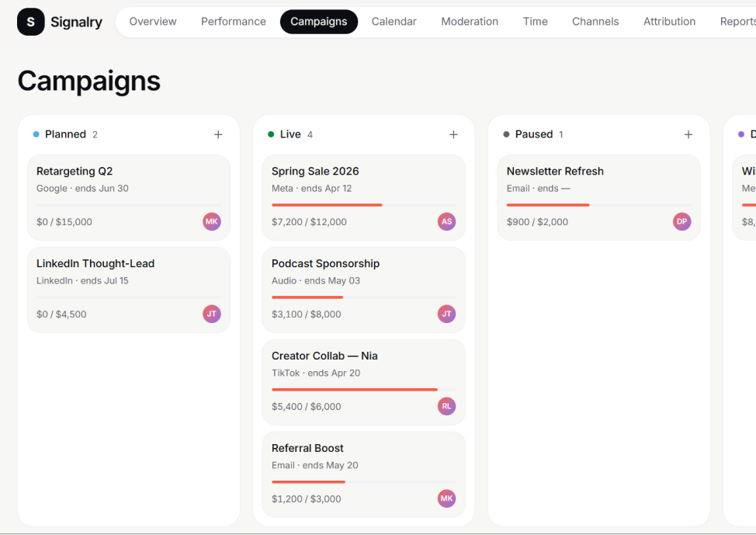Click Newsletter Refresh budget progress bar
Screen dimensions: 756x535
click(598, 205)
